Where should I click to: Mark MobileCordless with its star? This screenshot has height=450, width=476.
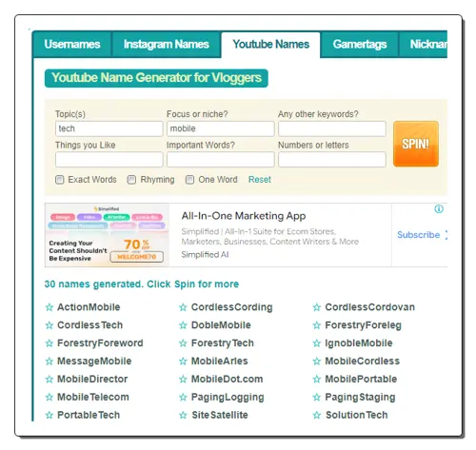pos(317,362)
